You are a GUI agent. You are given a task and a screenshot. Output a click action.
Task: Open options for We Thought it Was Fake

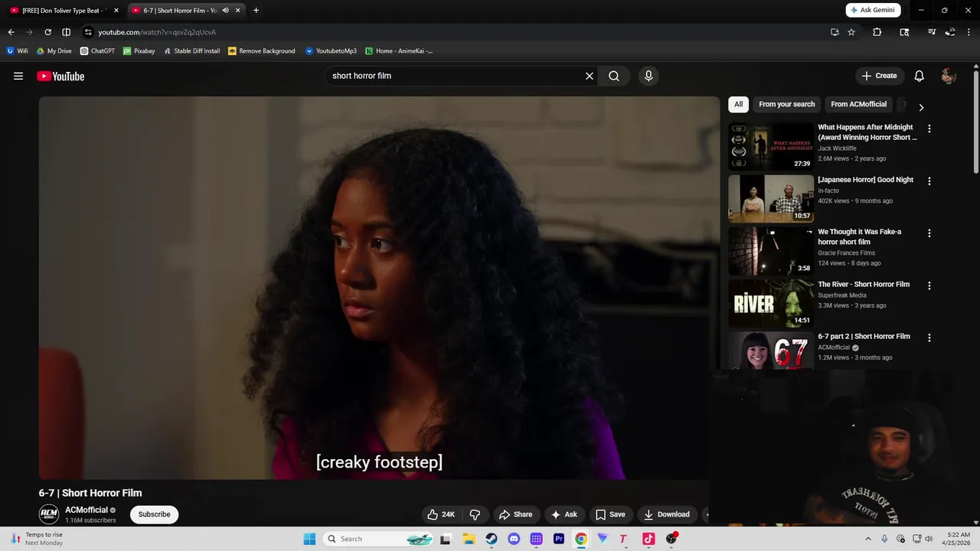(x=929, y=233)
